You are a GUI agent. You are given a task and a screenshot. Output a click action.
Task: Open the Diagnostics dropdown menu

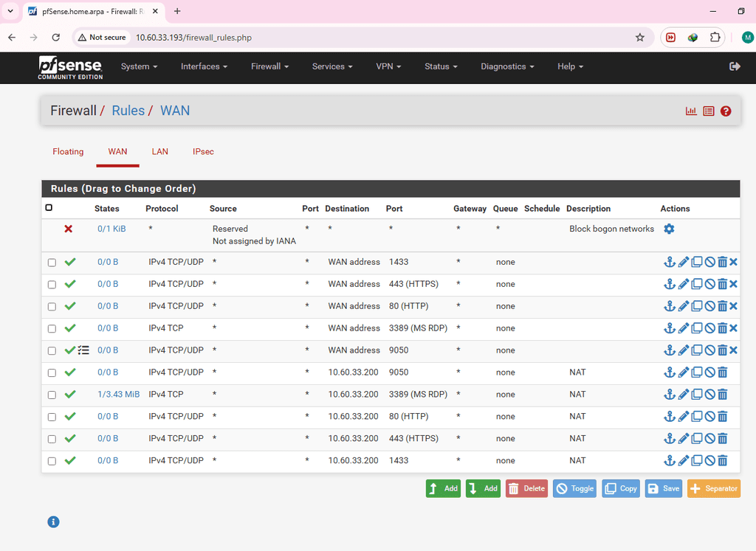(507, 66)
